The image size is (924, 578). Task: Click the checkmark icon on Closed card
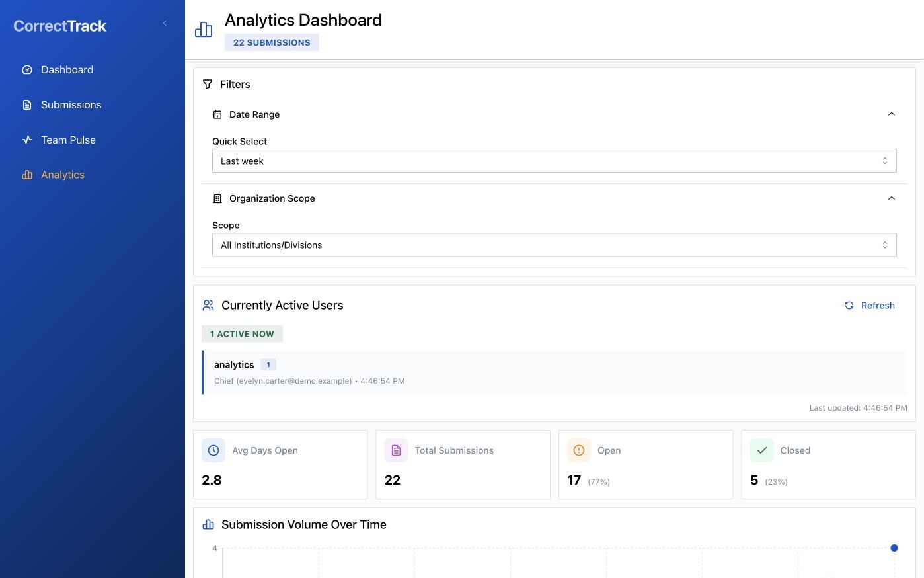coord(762,450)
